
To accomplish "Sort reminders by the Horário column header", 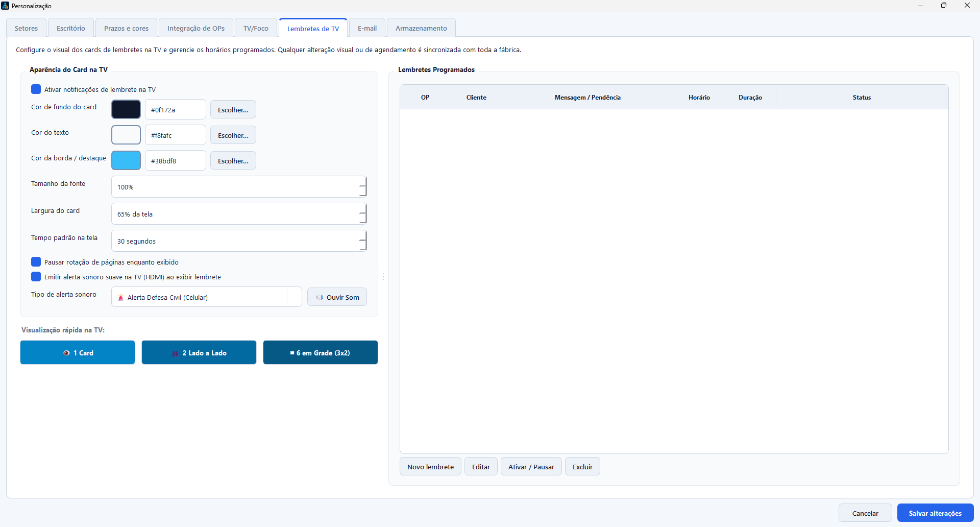I will tap(699, 97).
